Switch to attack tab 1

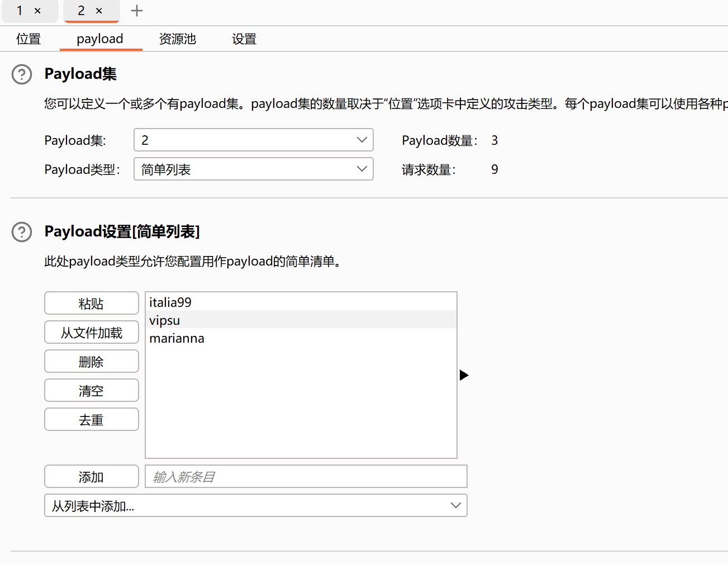coord(20,11)
